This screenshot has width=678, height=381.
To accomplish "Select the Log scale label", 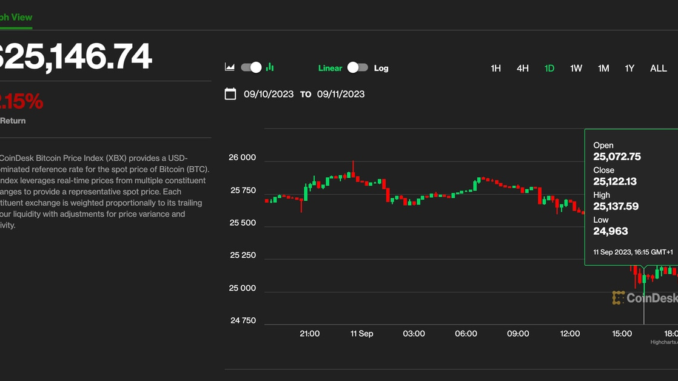I will tap(381, 68).
